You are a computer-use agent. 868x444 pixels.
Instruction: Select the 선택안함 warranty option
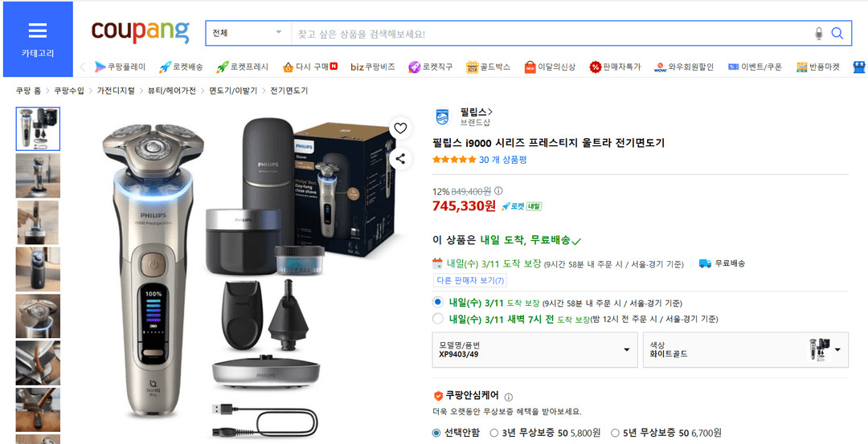(x=436, y=433)
